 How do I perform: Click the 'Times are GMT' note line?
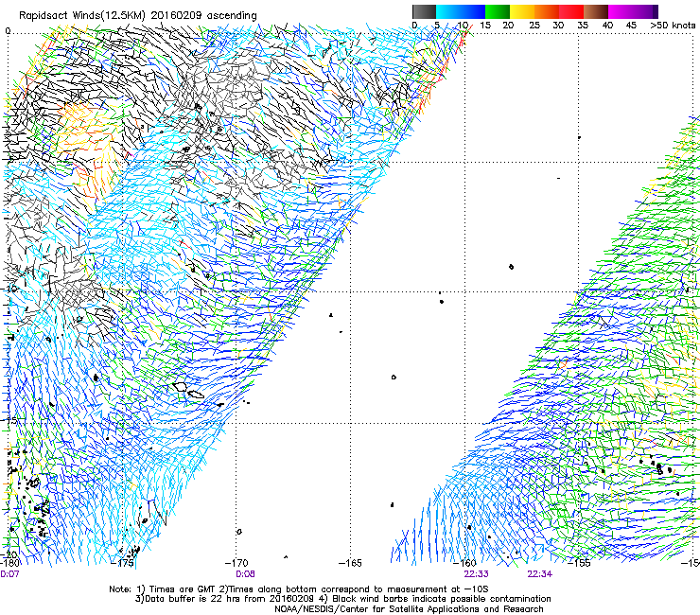(299, 589)
